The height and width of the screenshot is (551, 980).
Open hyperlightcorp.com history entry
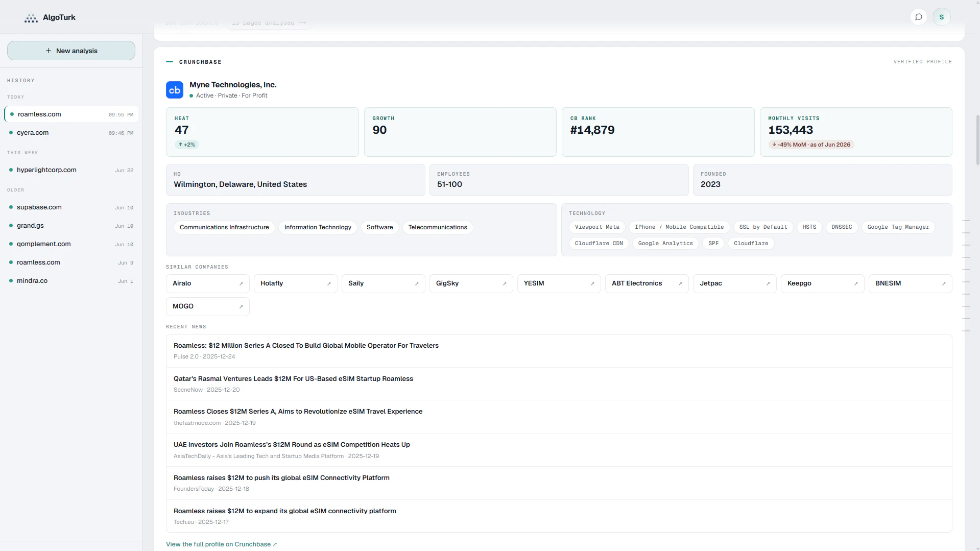(x=71, y=170)
